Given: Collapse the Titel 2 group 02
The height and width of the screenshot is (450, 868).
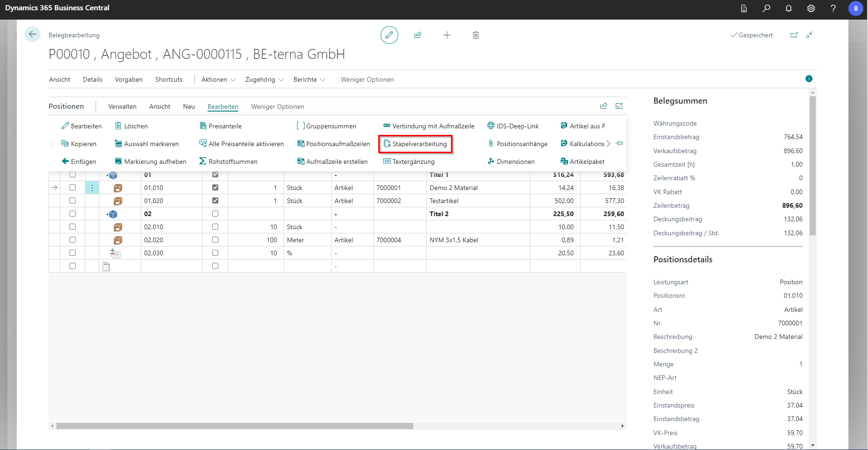Looking at the screenshot, I should (x=108, y=214).
